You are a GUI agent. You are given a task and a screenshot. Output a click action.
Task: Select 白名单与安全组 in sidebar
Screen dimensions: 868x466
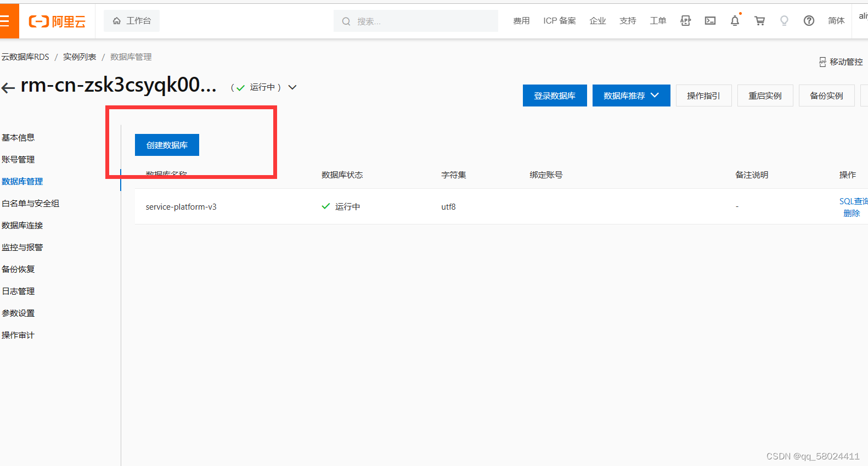point(30,204)
